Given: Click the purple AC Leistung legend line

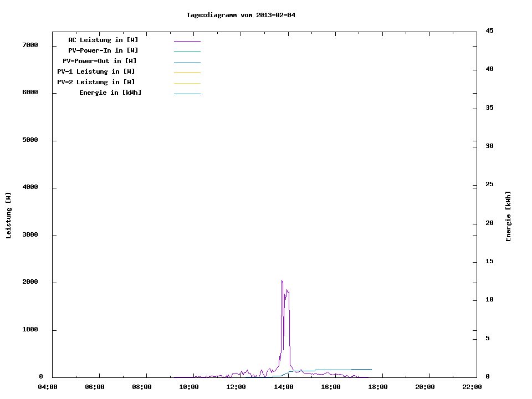Looking at the screenshot, I should tap(187, 41).
